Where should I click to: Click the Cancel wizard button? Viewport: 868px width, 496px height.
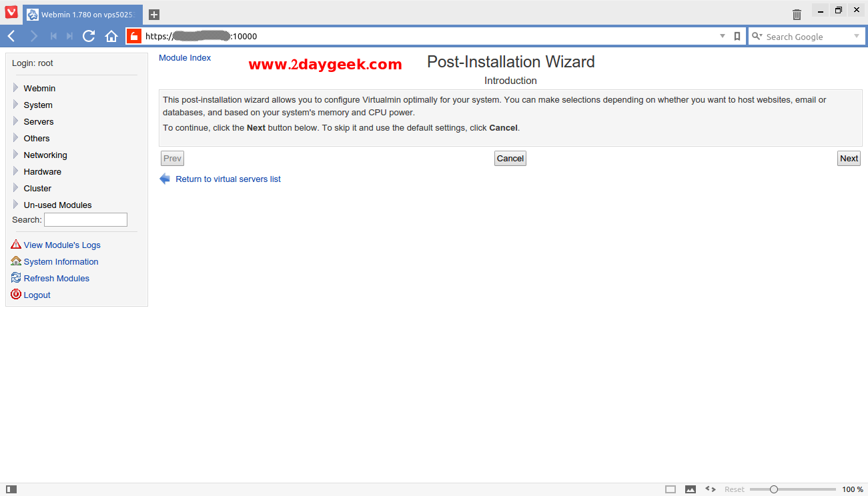click(510, 158)
